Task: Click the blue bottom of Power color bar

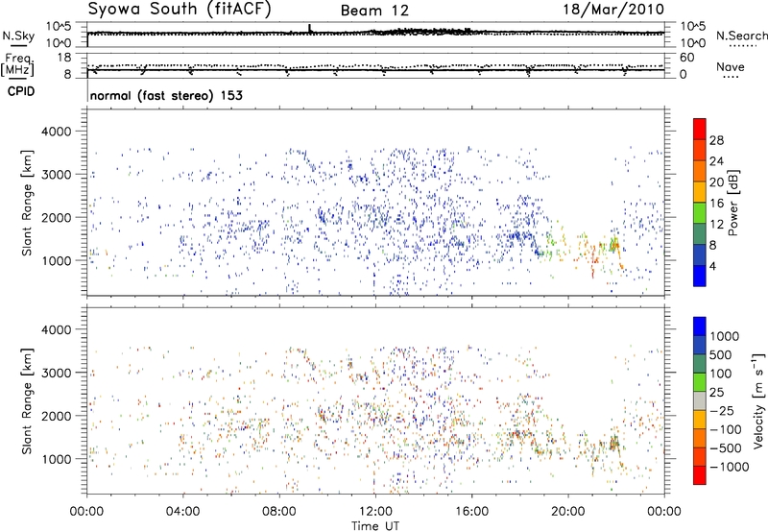Action: (700, 276)
